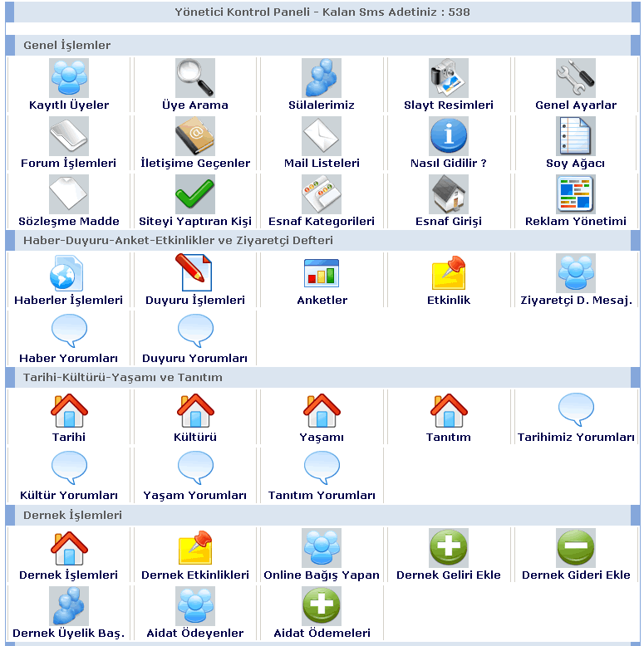Follow the Aidat Ödemeleri text link
The image size is (644, 646).
322,633
